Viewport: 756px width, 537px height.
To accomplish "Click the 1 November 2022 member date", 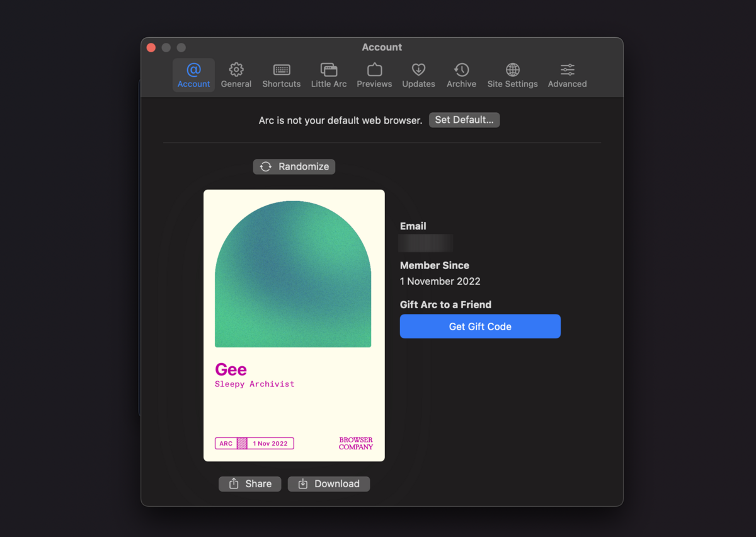I will pos(440,281).
